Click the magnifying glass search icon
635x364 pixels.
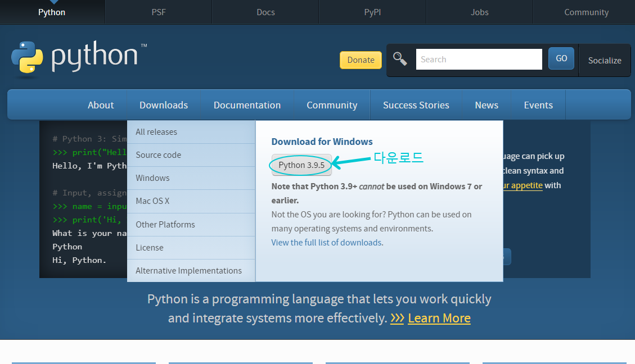pos(400,59)
